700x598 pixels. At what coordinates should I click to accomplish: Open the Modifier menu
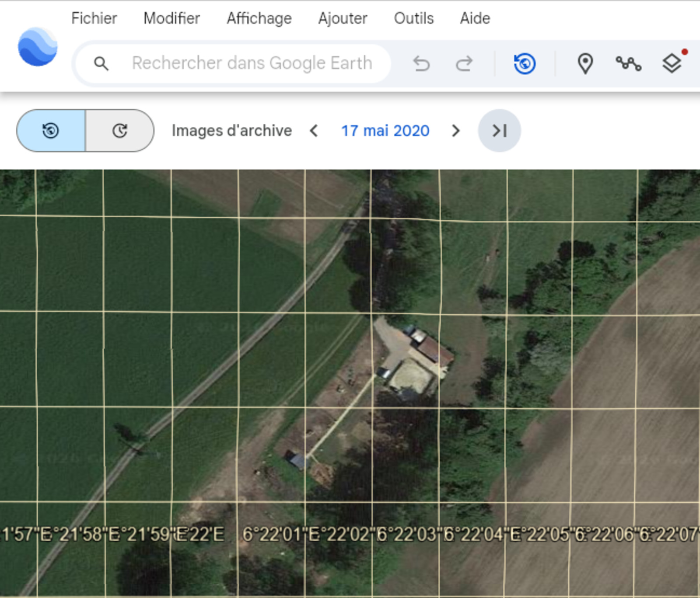171,18
